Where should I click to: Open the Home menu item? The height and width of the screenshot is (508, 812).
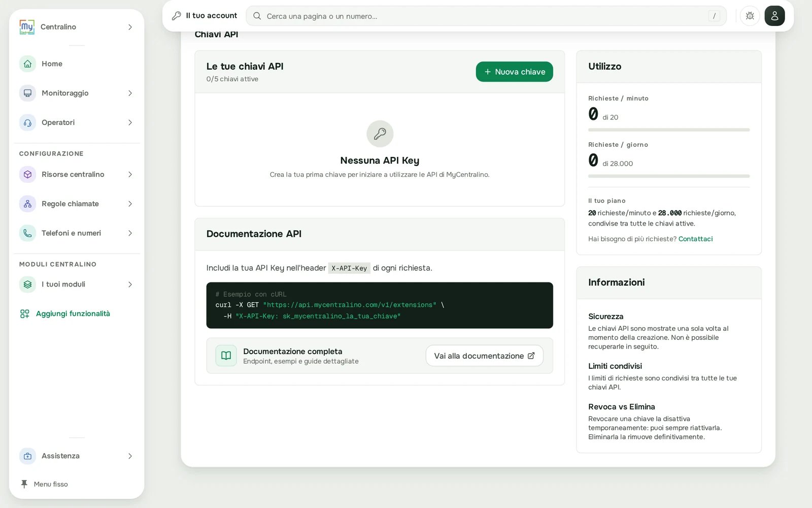click(77, 64)
